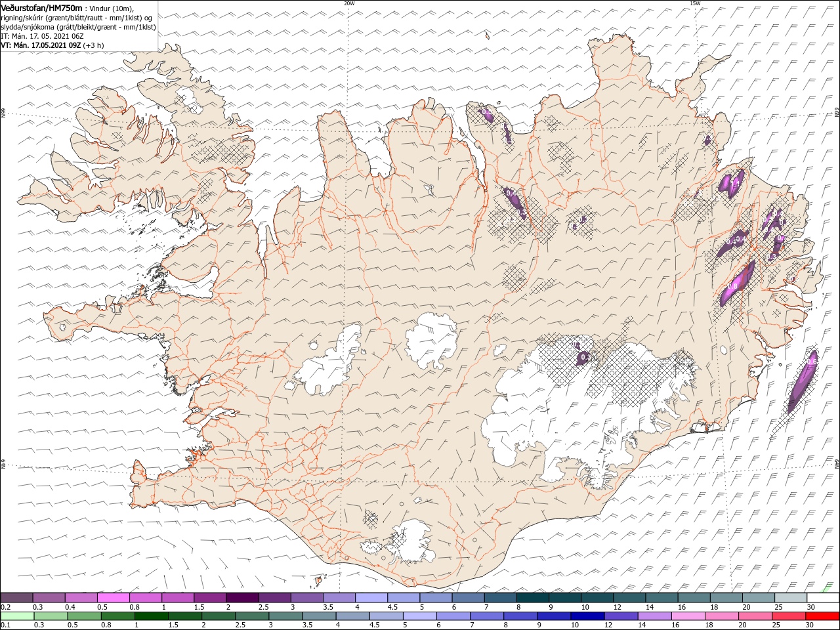Pick the periwinkle swatch labeled 5 in the lower row
The height and width of the screenshot is (630, 840).
click(420, 616)
